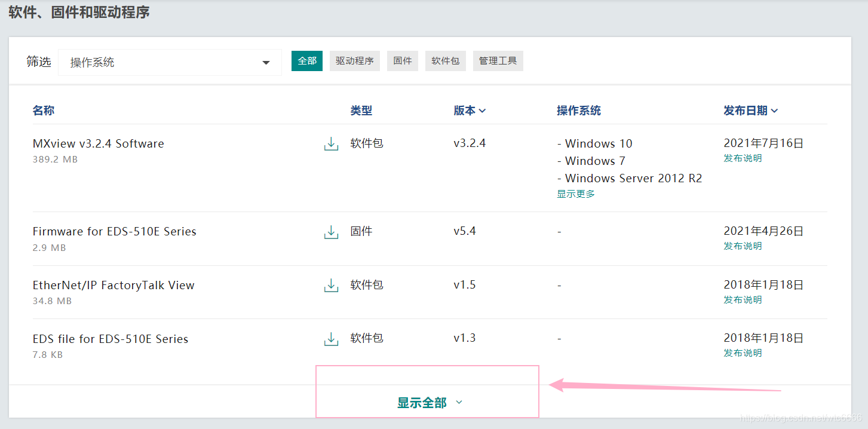868x429 pixels.
Task: Open 发布说明 for EtherNet/IP FactoryTalk View
Action: pos(743,300)
